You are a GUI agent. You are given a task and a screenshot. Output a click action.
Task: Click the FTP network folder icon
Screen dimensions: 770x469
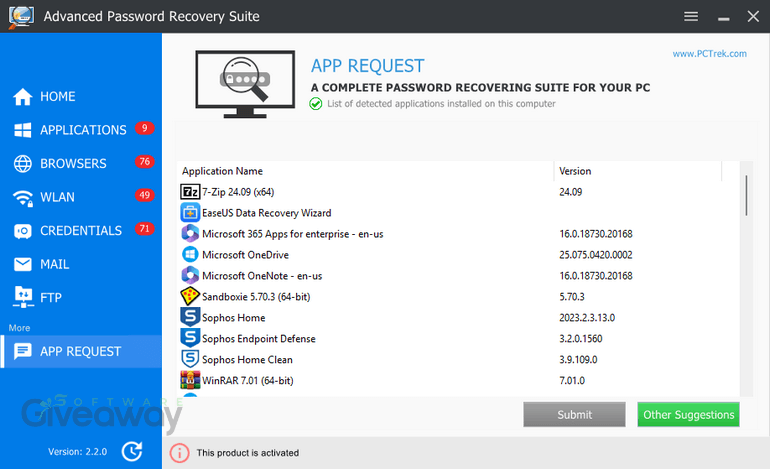23,297
